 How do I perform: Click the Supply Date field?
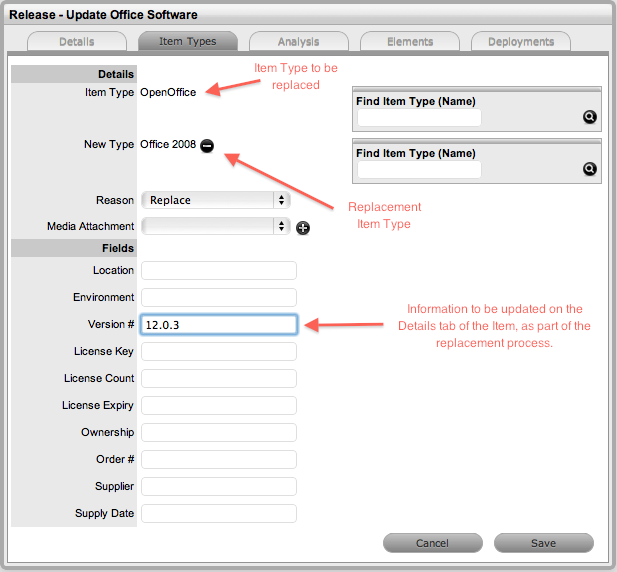tap(219, 513)
